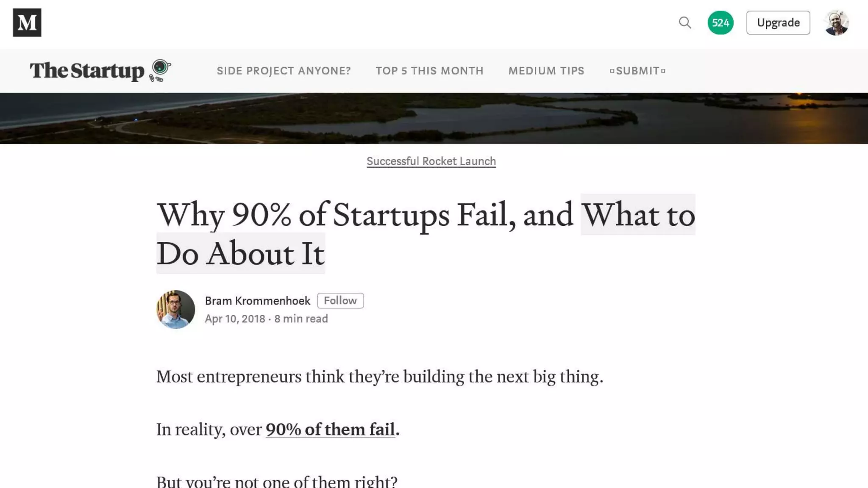Viewport: 868px width, 488px height.
Task: Open the Submit navigation item
Action: tap(637, 71)
